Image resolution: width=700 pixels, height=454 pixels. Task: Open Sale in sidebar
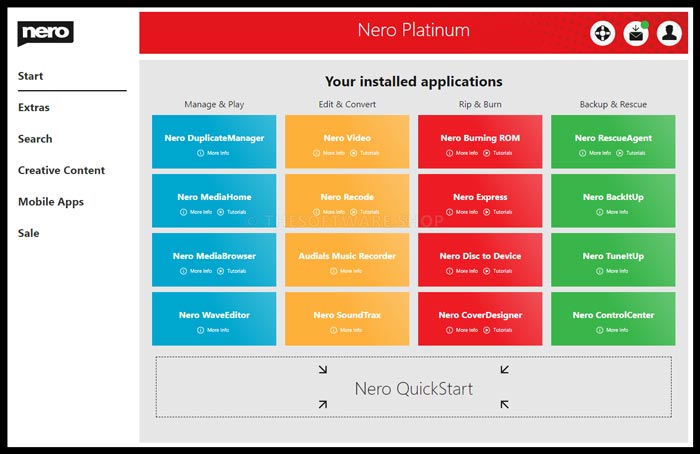[28, 233]
